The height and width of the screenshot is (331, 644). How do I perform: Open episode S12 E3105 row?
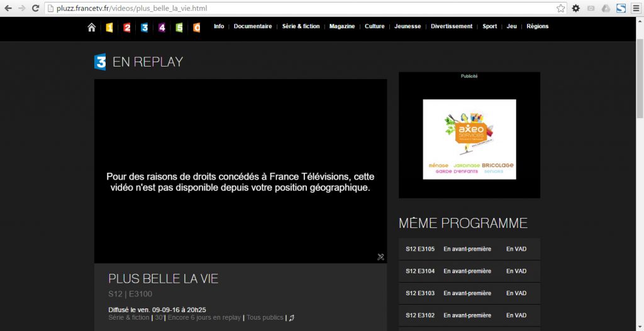coord(469,249)
